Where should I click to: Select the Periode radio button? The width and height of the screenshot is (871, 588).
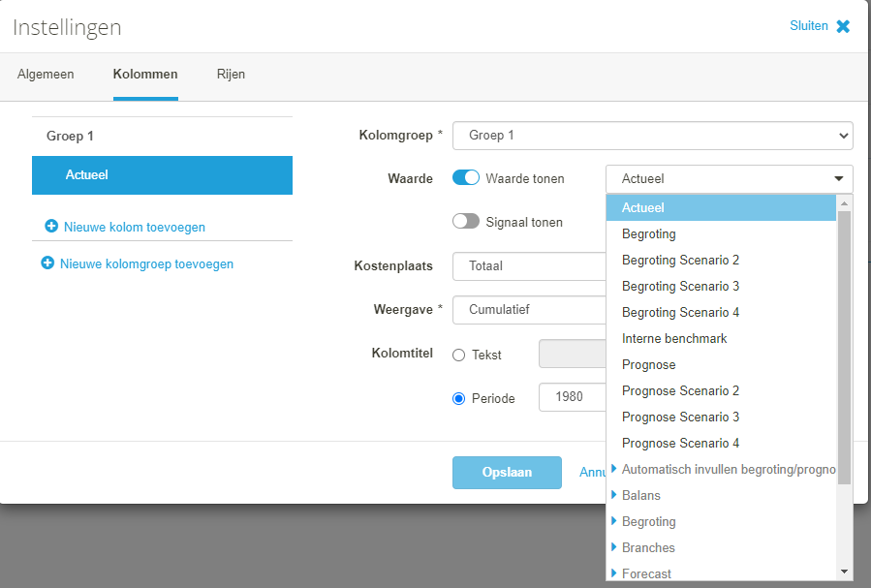pos(458,399)
